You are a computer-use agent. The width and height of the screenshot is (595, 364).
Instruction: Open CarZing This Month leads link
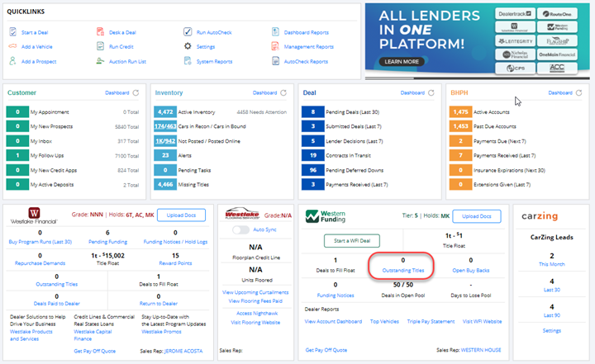552,264
